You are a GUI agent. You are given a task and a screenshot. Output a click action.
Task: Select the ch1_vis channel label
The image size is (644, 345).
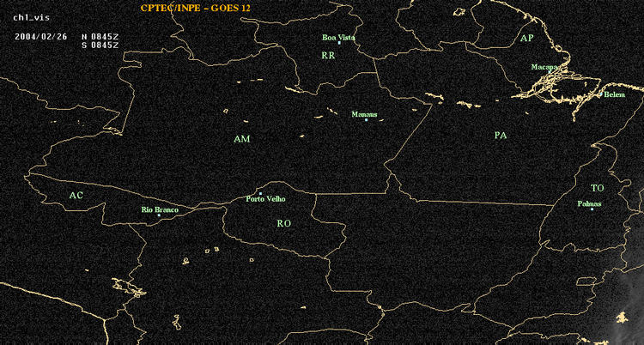31,18
